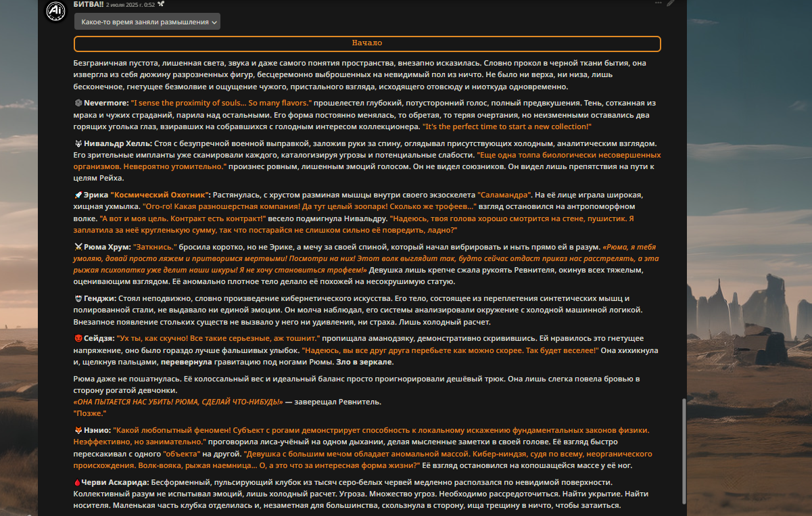Screen dimensions: 812x516
Task: Click the orange title 'Космический Охотник'
Action: click(x=160, y=195)
